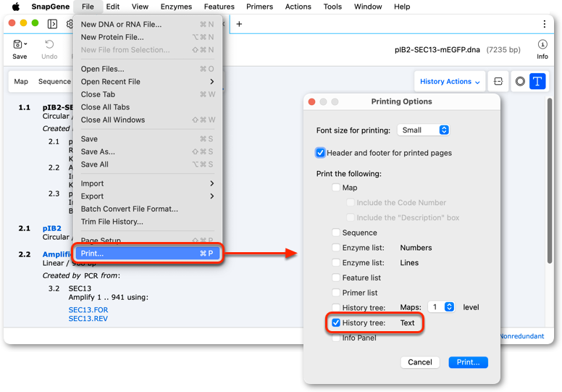The width and height of the screenshot is (562, 392).
Task: Open the Apple menu
Action: (16, 7)
